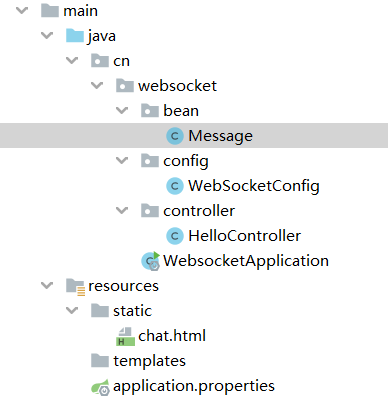Image resolution: width=388 pixels, height=403 pixels.
Task: Click the bean package folder icon
Action: [x=150, y=111]
